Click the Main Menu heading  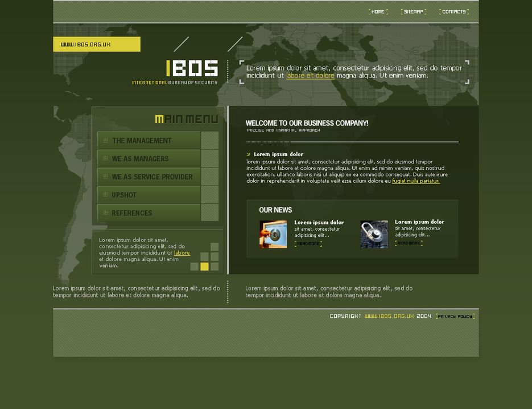coord(187,119)
